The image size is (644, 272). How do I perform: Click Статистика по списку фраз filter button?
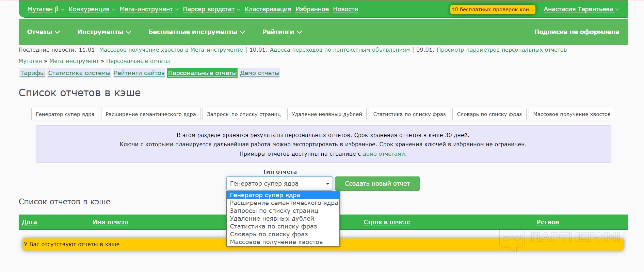click(x=409, y=114)
